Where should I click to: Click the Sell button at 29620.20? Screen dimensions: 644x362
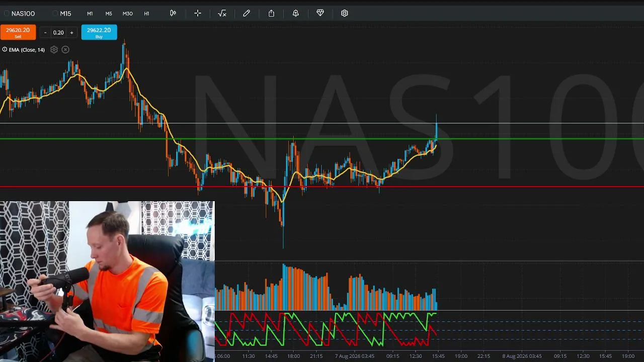click(x=18, y=32)
